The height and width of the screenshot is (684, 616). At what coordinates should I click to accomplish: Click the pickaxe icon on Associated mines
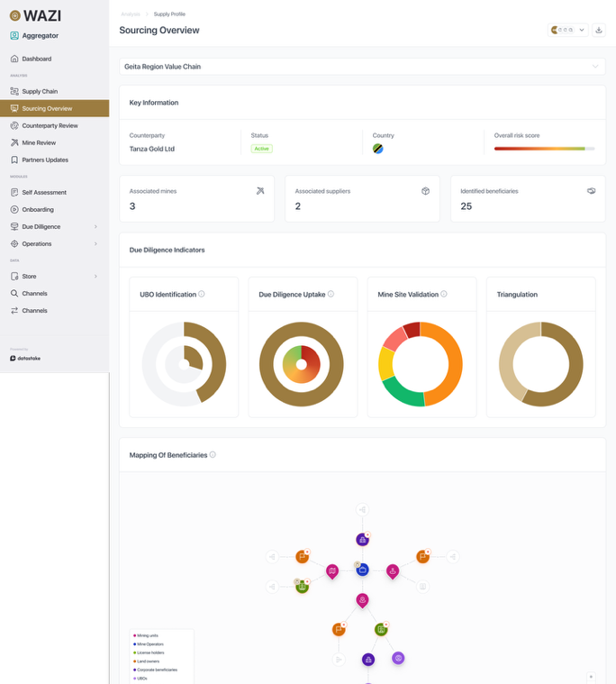pyautogui.click(x=260, y=191)
